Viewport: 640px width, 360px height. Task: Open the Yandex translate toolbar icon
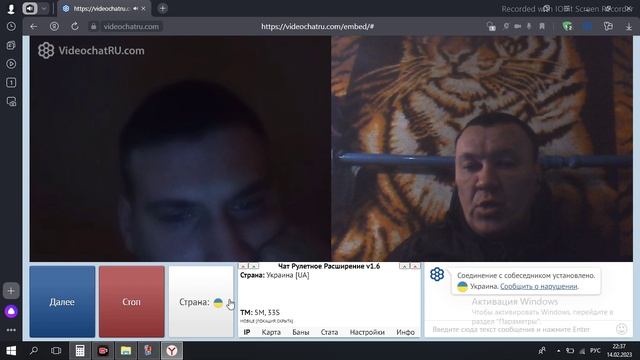click(x=608, y=26)
